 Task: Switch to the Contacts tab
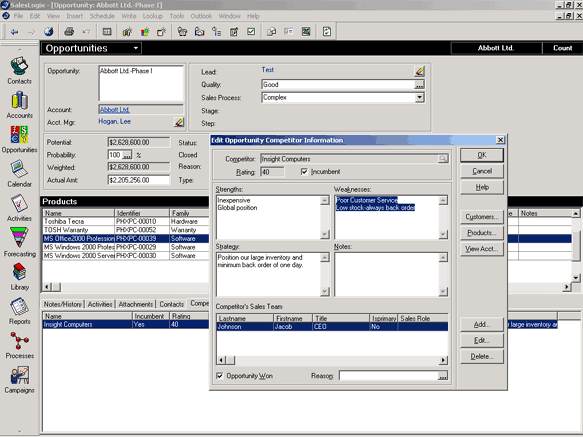172,304
